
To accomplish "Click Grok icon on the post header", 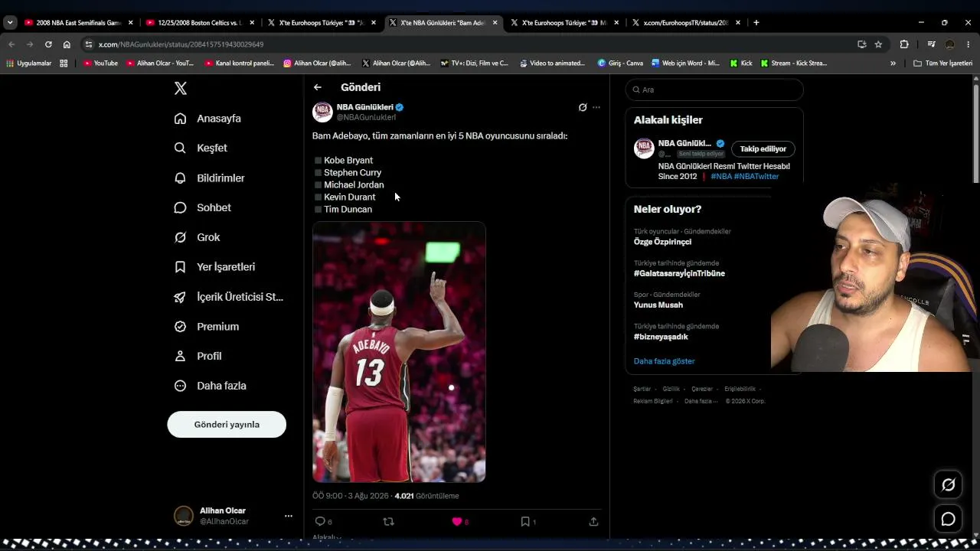I will [x=583, y=108].
